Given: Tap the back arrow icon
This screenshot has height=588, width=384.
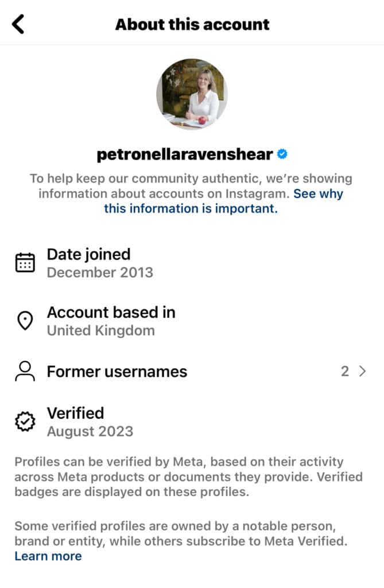Looking at the screenshot, I should 19,24.
